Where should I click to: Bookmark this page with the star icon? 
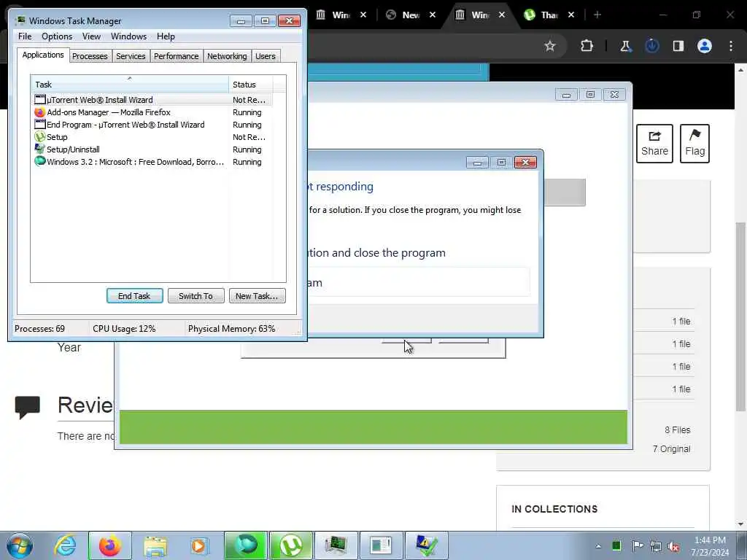pyautogui.click(x=550, y=46)
